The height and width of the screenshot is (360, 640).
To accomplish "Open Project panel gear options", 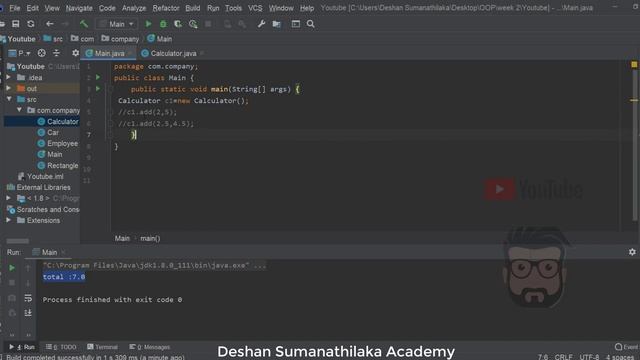I will [76, 53].
